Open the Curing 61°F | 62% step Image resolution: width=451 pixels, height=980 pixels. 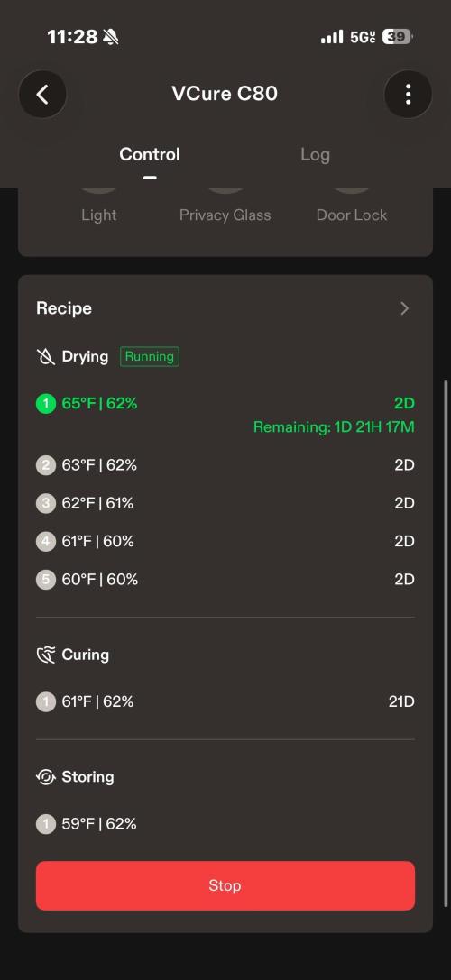225,702
